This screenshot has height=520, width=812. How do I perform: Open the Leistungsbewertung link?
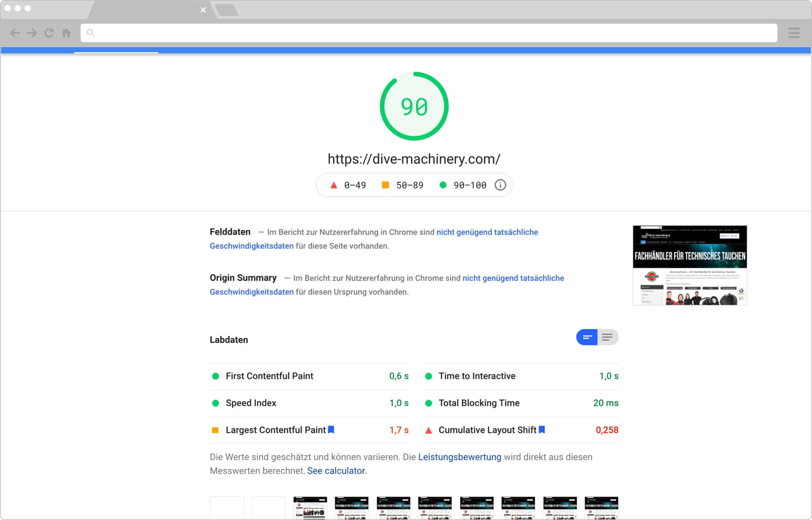459,457
